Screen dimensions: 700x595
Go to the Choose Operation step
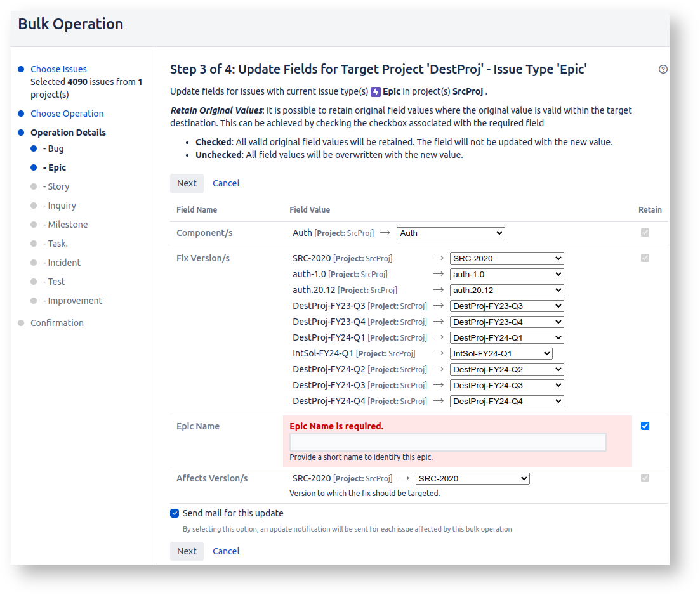[67, 114]
